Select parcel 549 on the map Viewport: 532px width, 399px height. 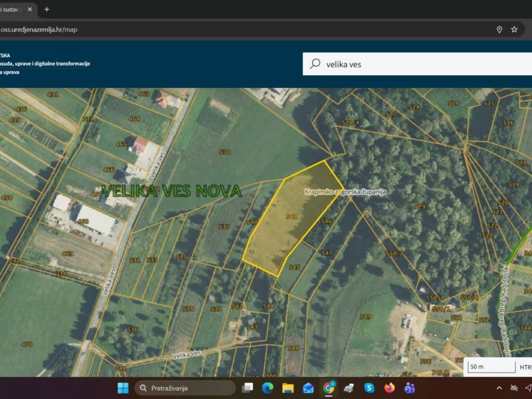[366, 316]
